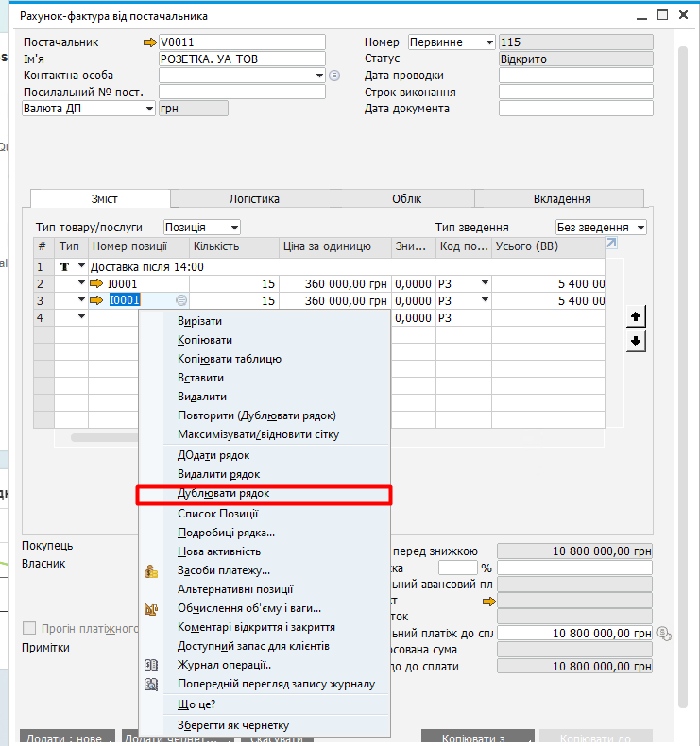
Task: Click the Дата проводки input field
Action: (575, 76)
